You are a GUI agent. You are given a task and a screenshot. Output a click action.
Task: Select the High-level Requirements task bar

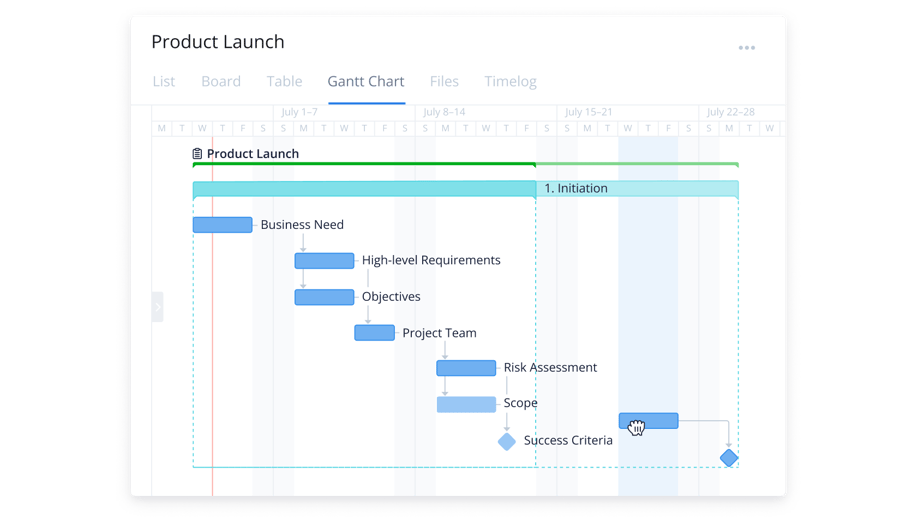coord(324,261)
